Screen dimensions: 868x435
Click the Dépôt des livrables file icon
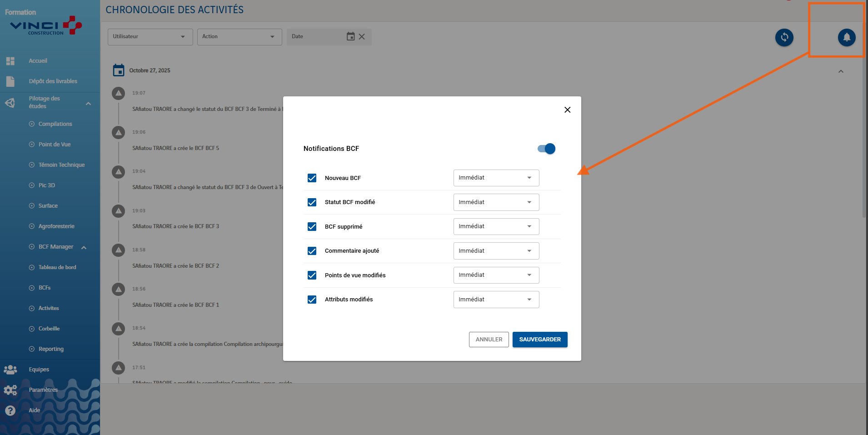(x=10, y=81)
